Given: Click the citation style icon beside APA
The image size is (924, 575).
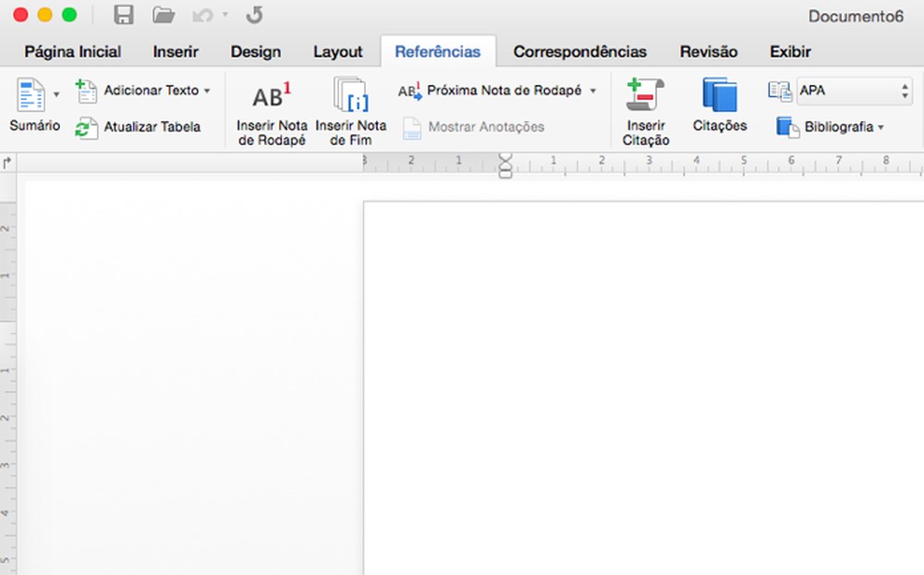Looking at the screenshot, I should pos(780,91).
